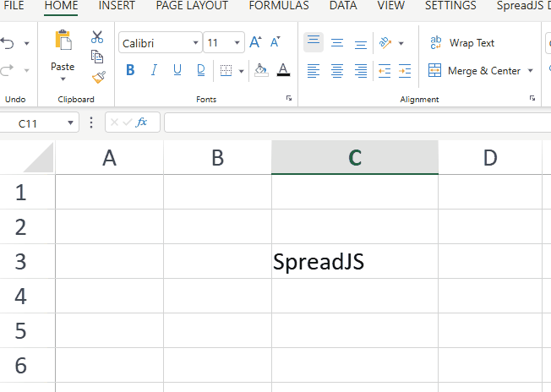Decrease font size with smaller A icon
This screenshot has width=551, height=392.
[275, 42]
